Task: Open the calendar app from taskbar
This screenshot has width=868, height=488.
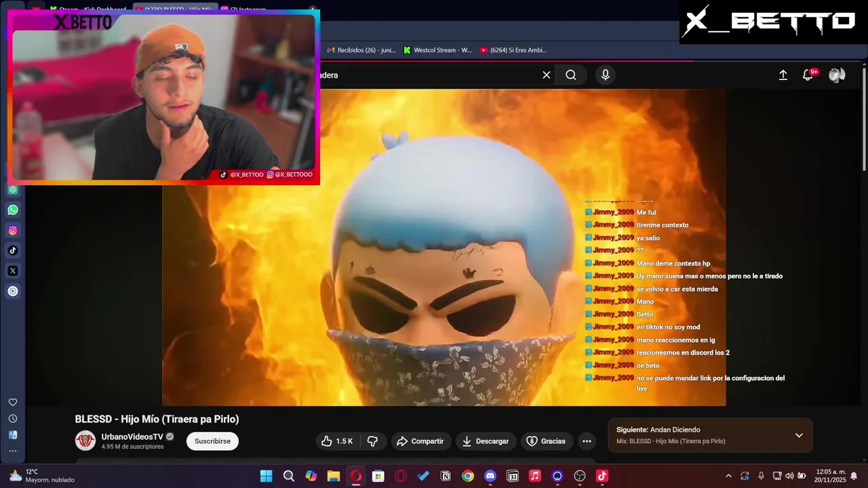Action: pyautogui.click(x=513, y=476)
